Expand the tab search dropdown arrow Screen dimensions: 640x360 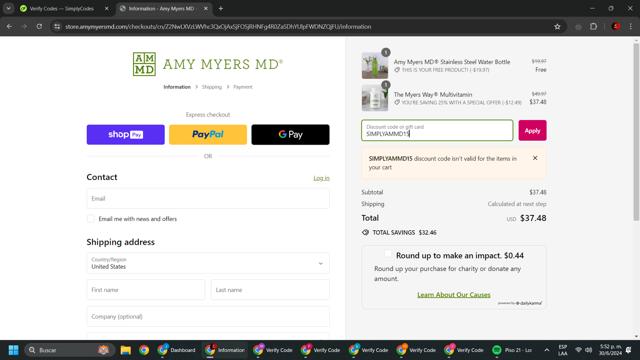9,9
